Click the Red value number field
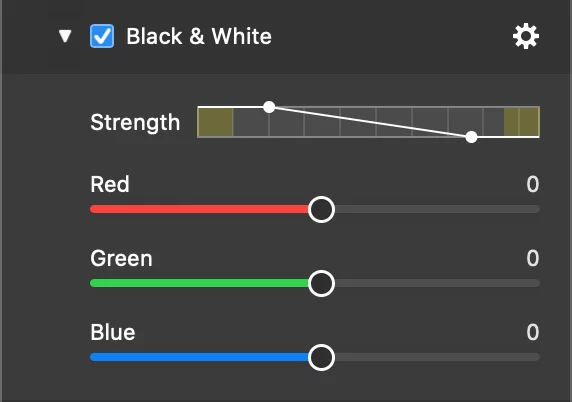 (x=533, y=184)
